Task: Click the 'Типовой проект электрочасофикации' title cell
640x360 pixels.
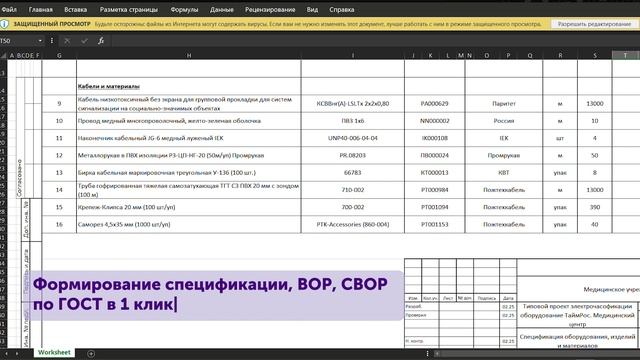Action: pos(577,315)
